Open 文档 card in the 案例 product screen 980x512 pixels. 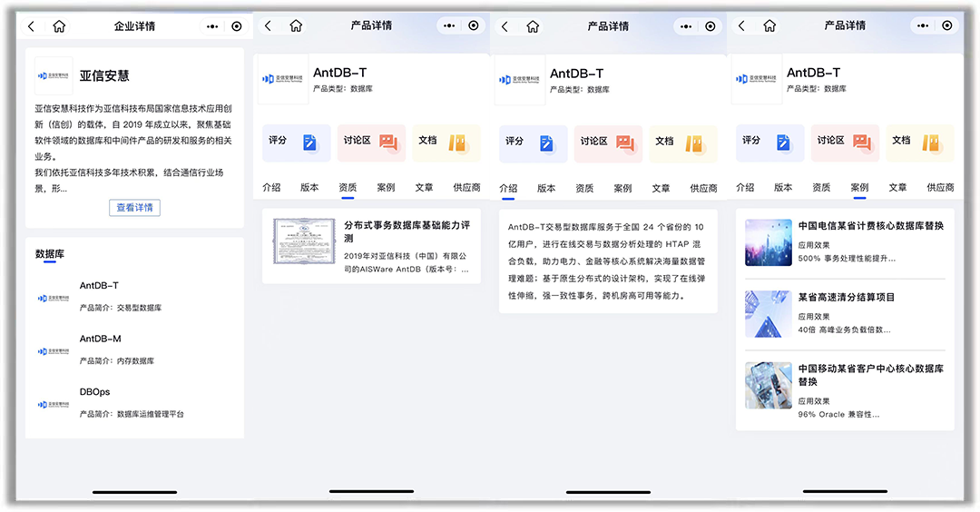pyautogui.click(x=920, y=143)
